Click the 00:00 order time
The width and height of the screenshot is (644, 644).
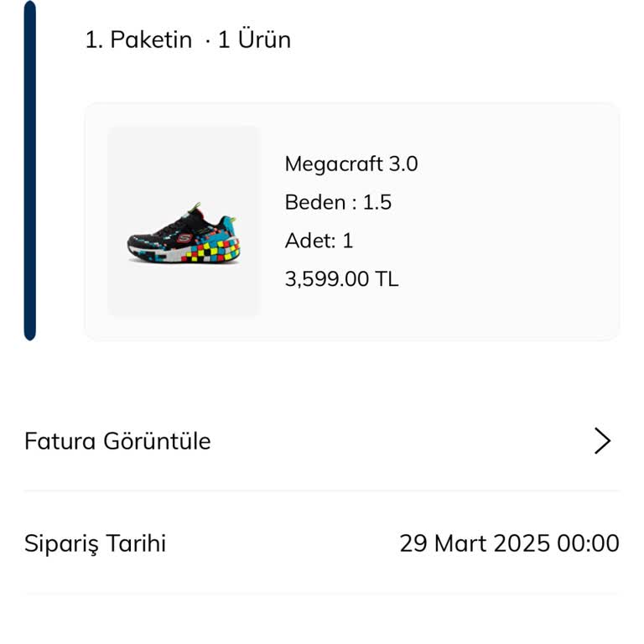tap(589, 543)
